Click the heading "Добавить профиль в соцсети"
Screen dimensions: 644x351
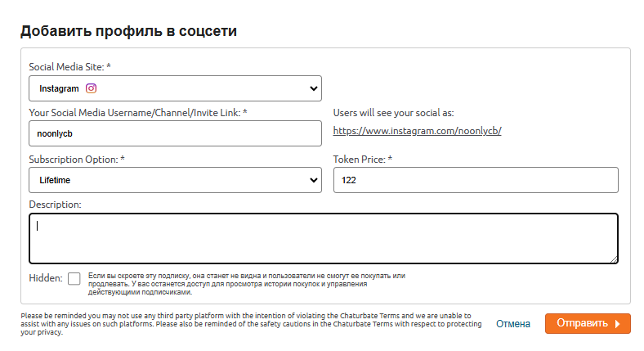(x=128, y=31)
